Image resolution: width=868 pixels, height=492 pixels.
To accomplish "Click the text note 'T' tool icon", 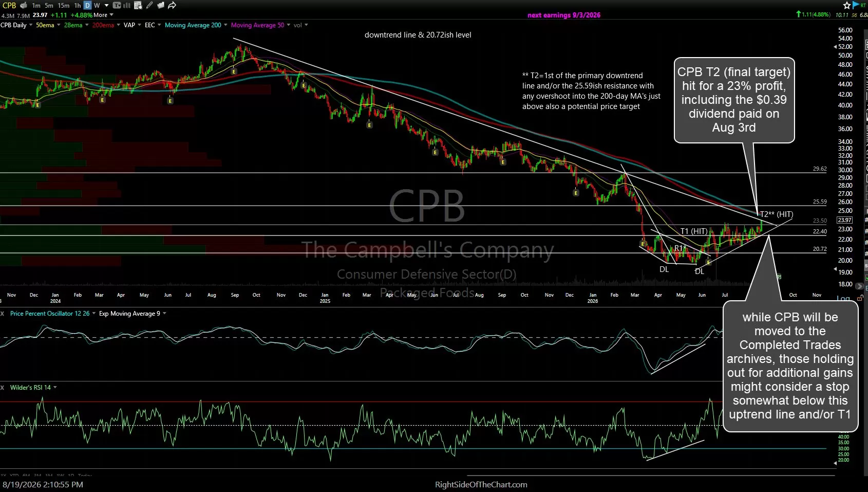I will coord(116,5).
